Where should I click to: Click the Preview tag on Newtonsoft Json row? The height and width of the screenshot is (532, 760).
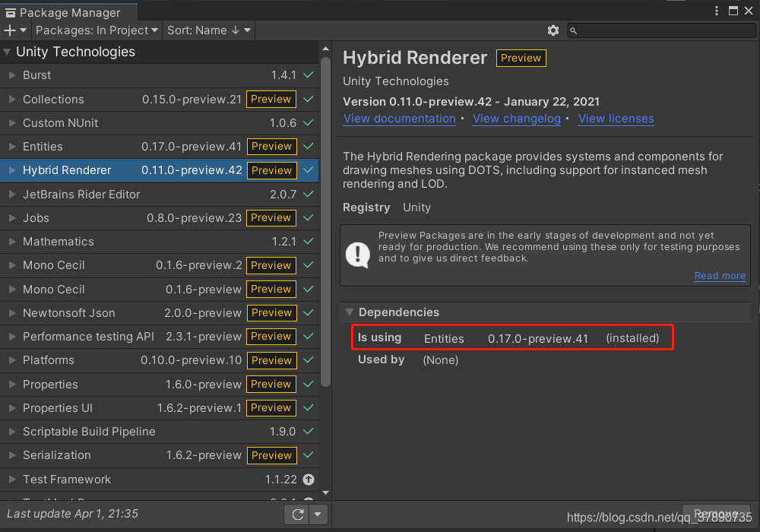(x=271, y=313)
